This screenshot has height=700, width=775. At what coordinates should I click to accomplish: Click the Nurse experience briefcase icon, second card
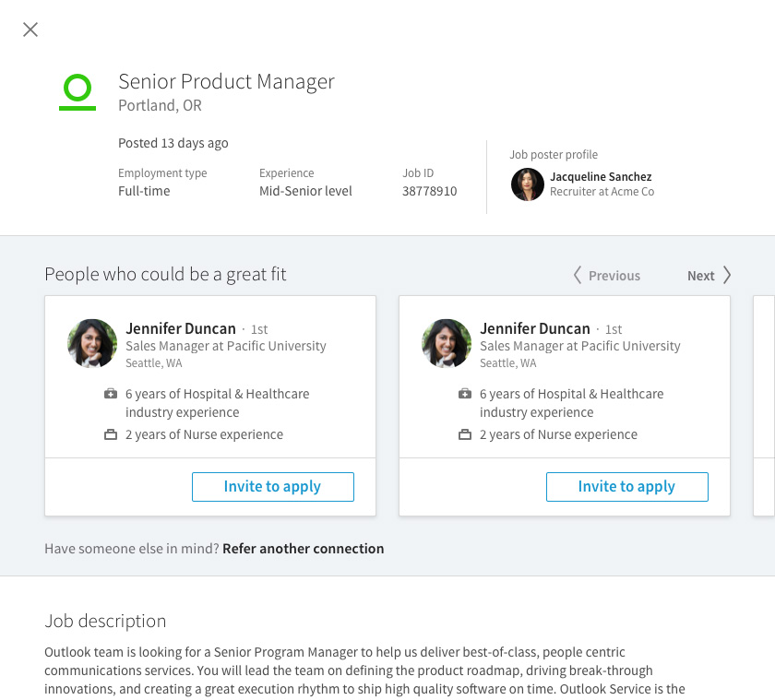coord(465,434)
